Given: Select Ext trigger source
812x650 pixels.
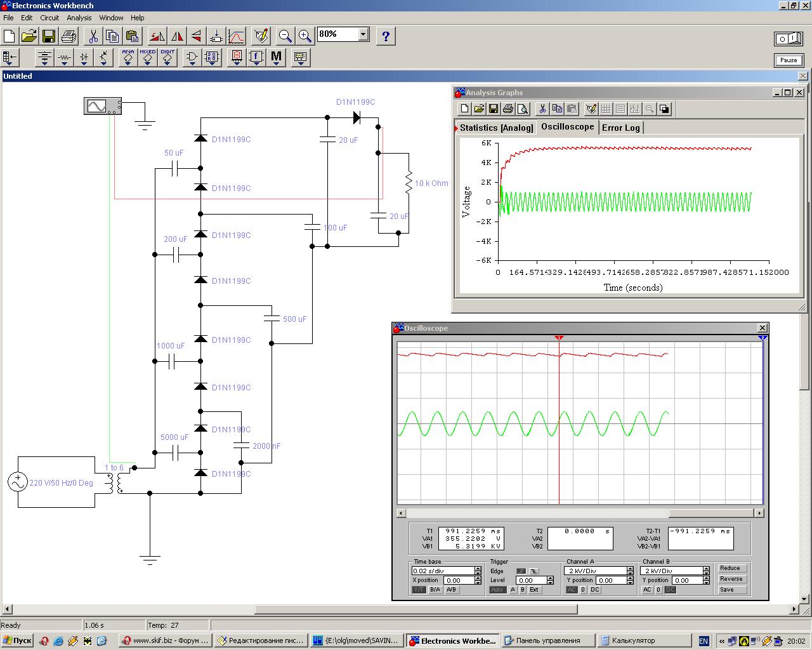Looking at the screenshot, I should pyautogui.click(x=535, y=590).
